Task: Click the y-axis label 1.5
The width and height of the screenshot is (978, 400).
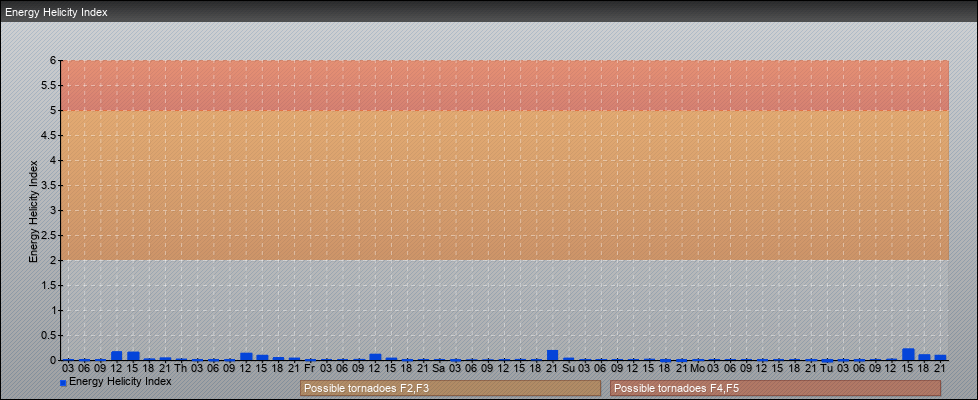Action: point(50,285)
